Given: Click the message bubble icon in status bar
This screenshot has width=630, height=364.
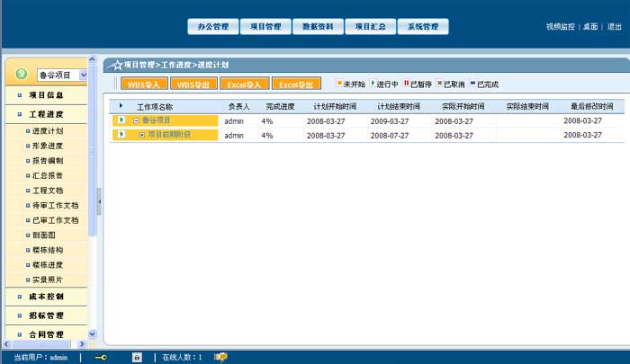Looking at the screenshot, I should tap(220, 357).
